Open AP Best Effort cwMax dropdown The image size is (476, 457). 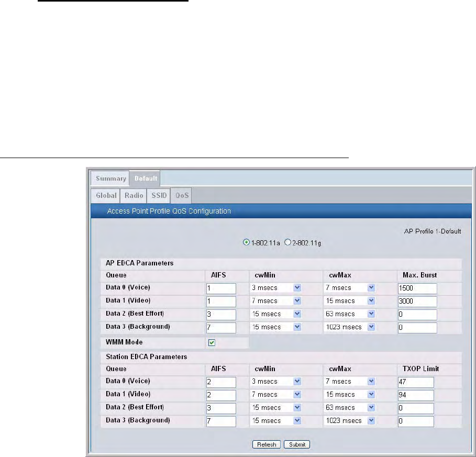coord(350,314)
